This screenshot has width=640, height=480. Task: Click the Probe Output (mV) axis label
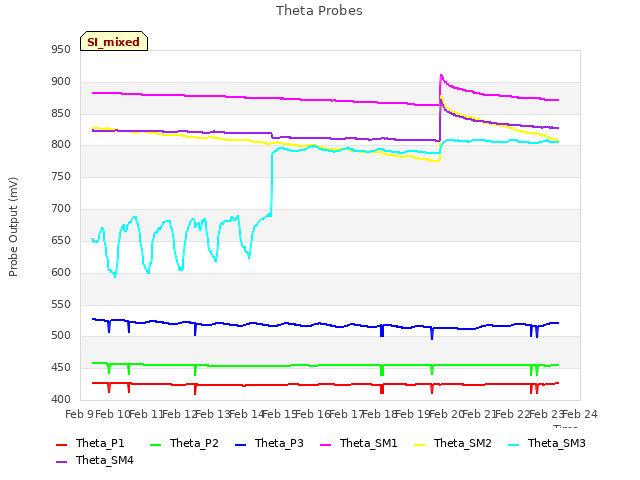click(13, 227)
